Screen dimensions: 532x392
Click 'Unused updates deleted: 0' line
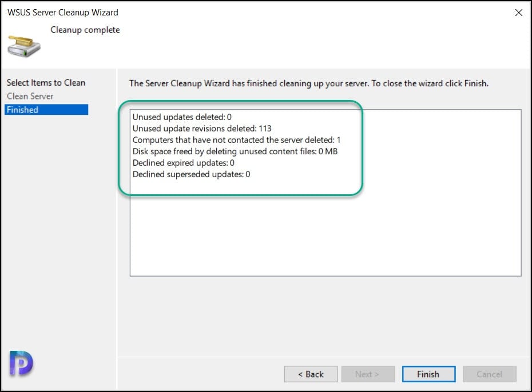pos(182,117)
